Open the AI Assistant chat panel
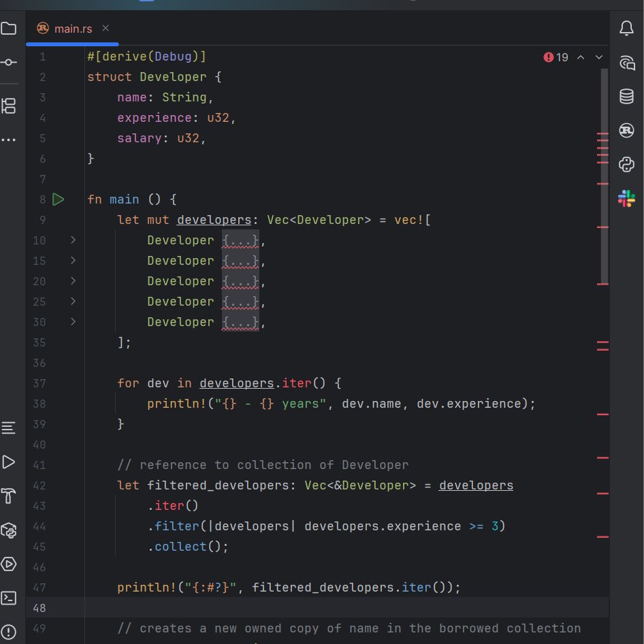Viewport: 644px width, 644px height. [x=627, y=63]
